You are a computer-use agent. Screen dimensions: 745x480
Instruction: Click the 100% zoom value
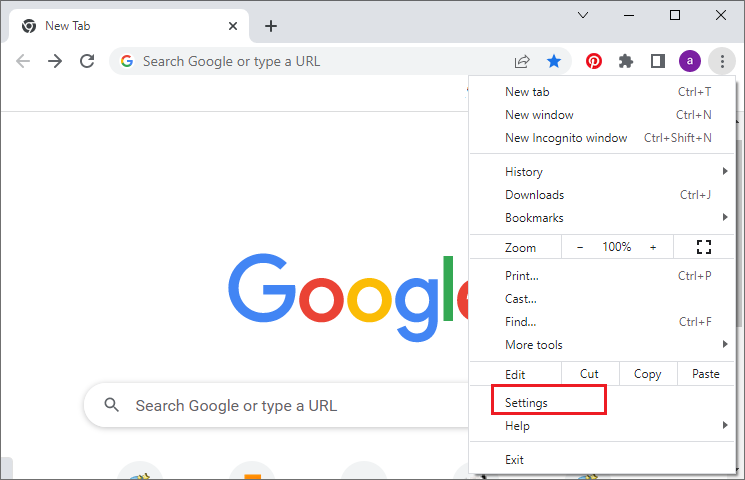coord(617,247)
